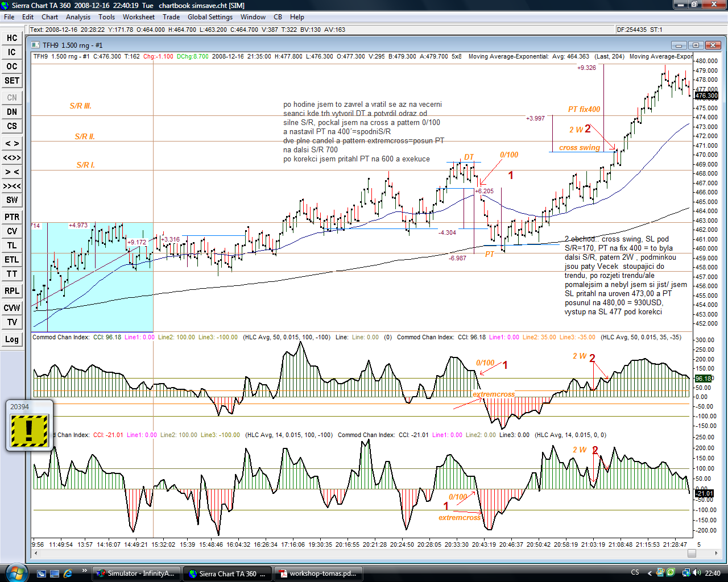The width and height of the screenshot is (728, 582).
Task: Click the IC toolbar button
Action: point(12,52)
